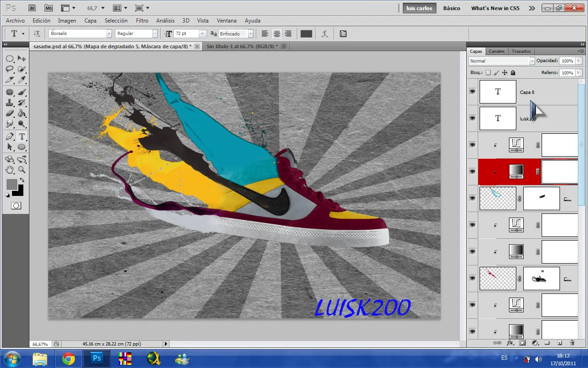Launch Adobe Bridge from top bar
Image resolution: width=588 pixels, height=368 pixels.
pos(32,8)
